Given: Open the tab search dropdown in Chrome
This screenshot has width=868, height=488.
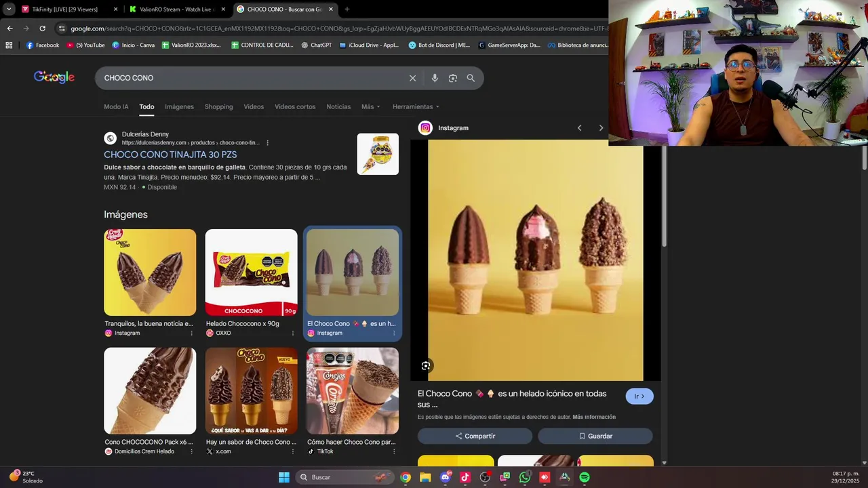Looking at the screenshot, I should click(x=9, y=9).
